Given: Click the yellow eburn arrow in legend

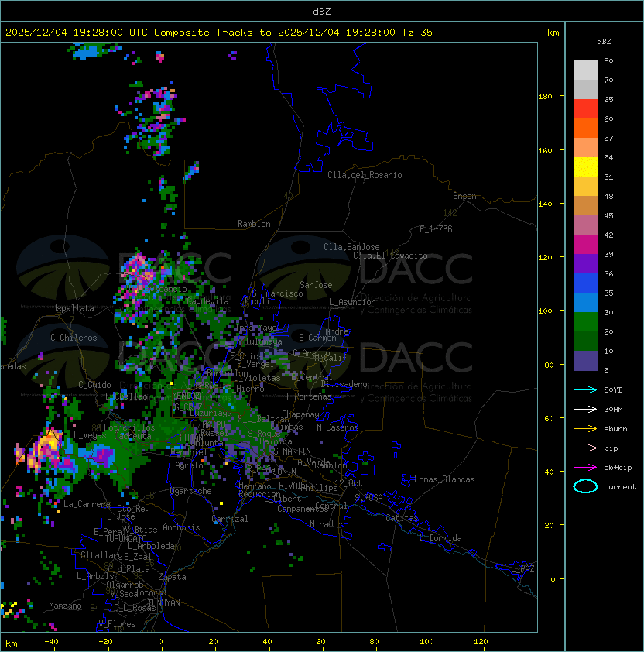Looking at the screenshot, I should 585,429.
